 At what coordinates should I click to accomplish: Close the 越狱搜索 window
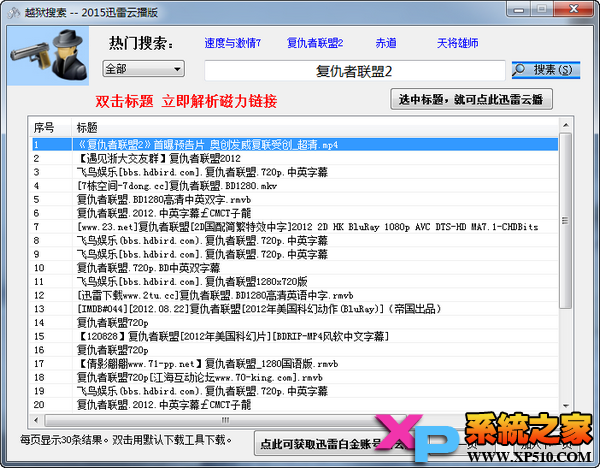point(574,8)
